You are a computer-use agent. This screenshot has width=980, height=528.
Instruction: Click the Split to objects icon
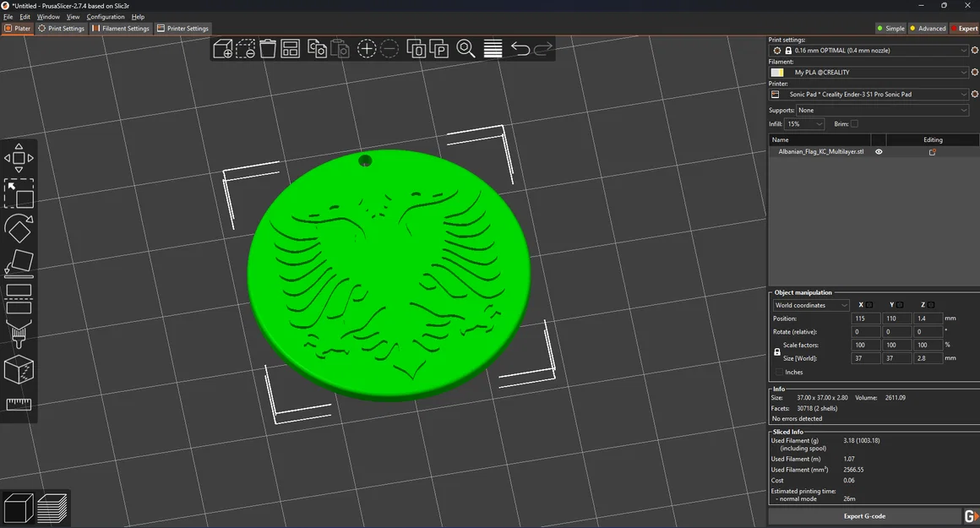point(416,49)
